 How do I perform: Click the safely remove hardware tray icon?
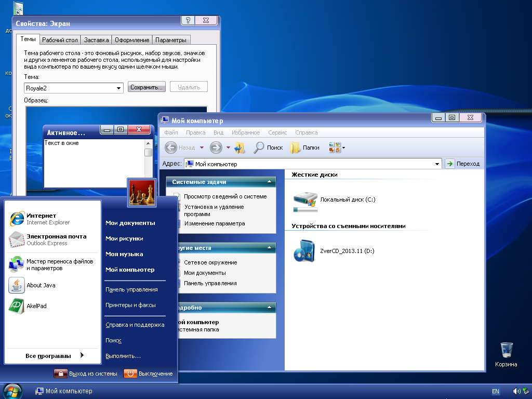pyautogui.click(x=526, y=391)
